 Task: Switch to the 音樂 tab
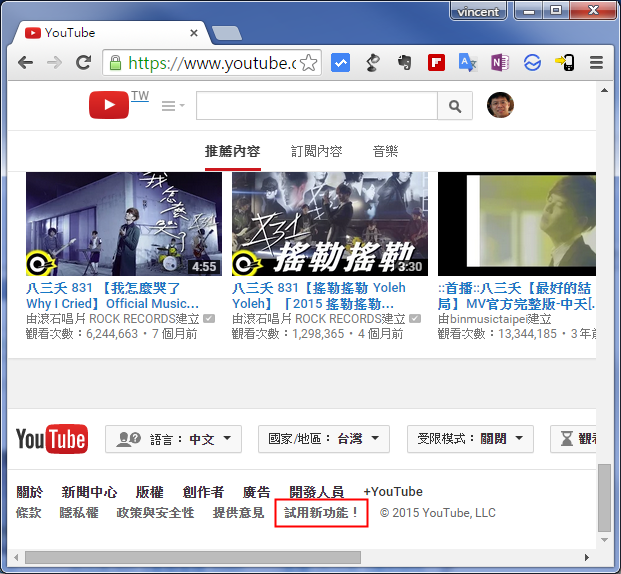pyautogui.click(x=385, y=151)
